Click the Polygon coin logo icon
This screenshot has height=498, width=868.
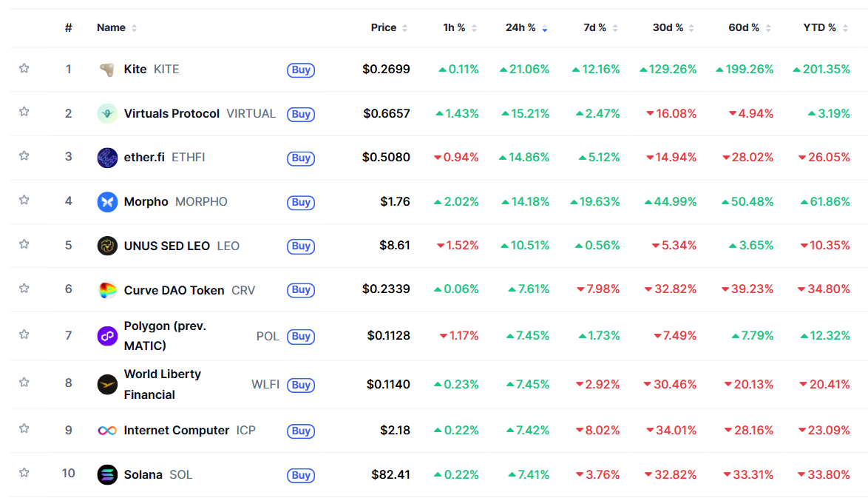[x=107, y=336]
